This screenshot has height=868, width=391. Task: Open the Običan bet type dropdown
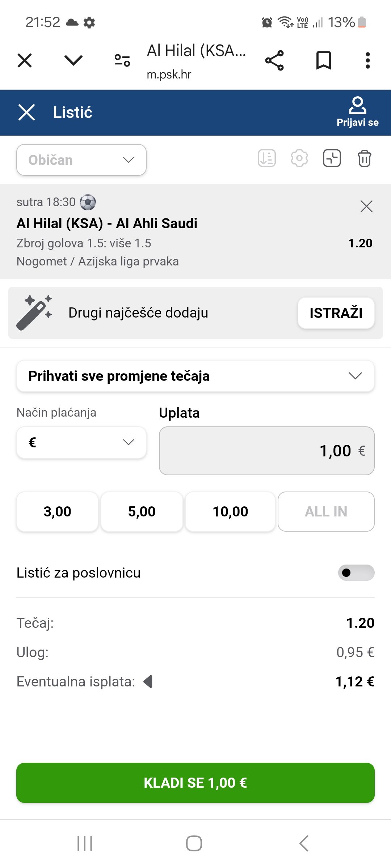[81, 160]
